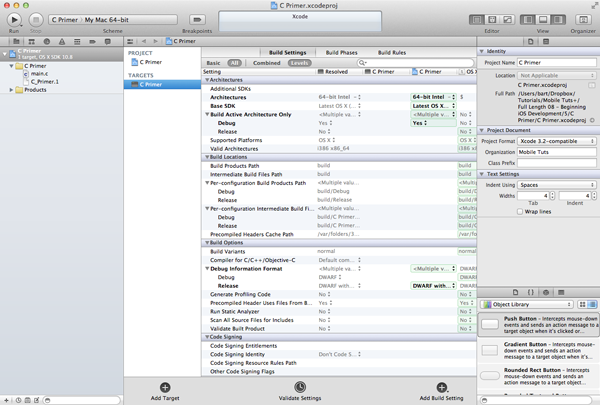Collapse the Architectures section
The height and width of the screenshot is (405, 600).
pos(207,80)
